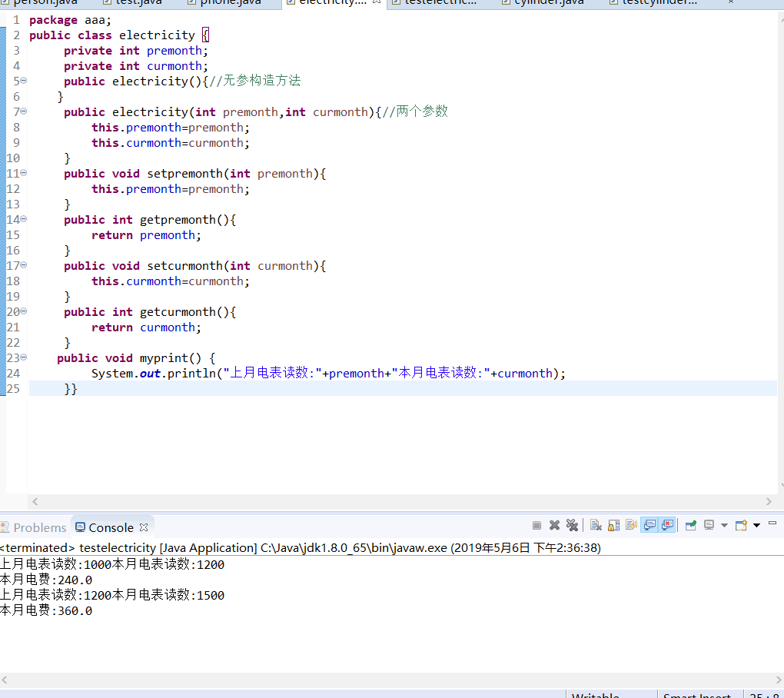Click console line with readings 1200 and 1500
Screen dimensions: 784x698
click(x=112, y=595)
